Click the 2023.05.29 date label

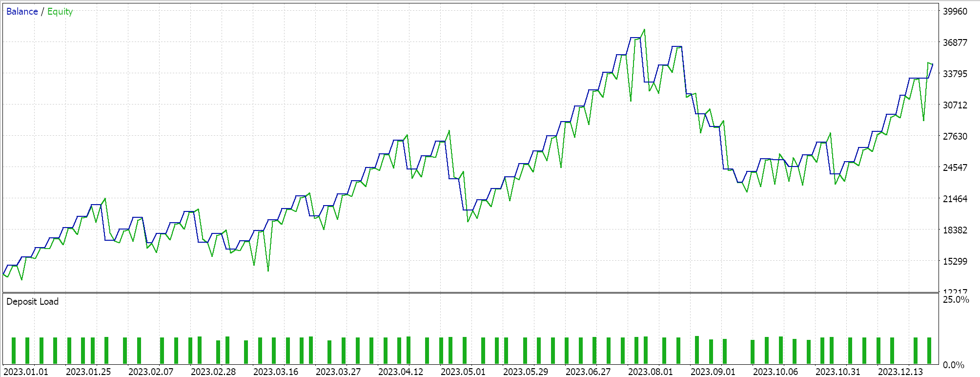pyautogui.click(x=526, y=372)
